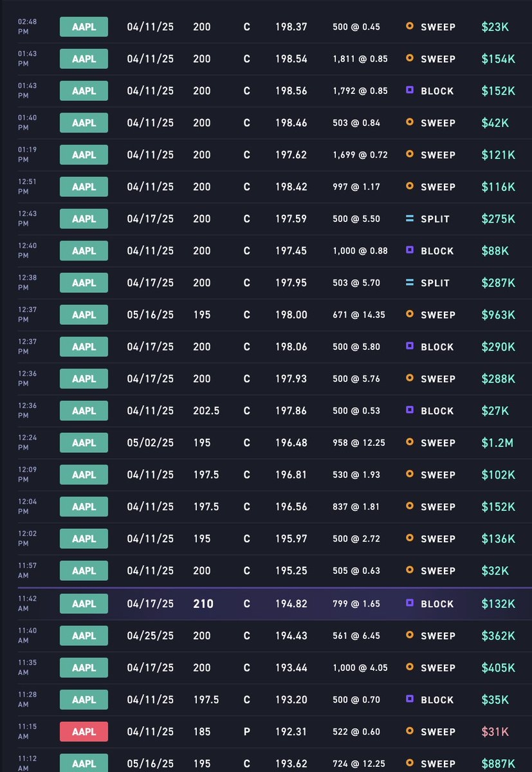Click the purple block icon in the $152K 01:43 PM row
532x772 pixels.
pyautogui.click(x=409, y=91)
